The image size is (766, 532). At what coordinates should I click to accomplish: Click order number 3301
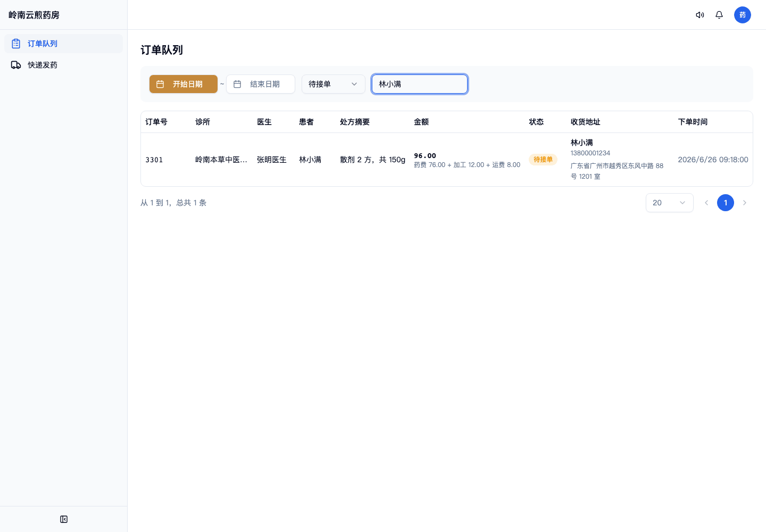(154, 160)
